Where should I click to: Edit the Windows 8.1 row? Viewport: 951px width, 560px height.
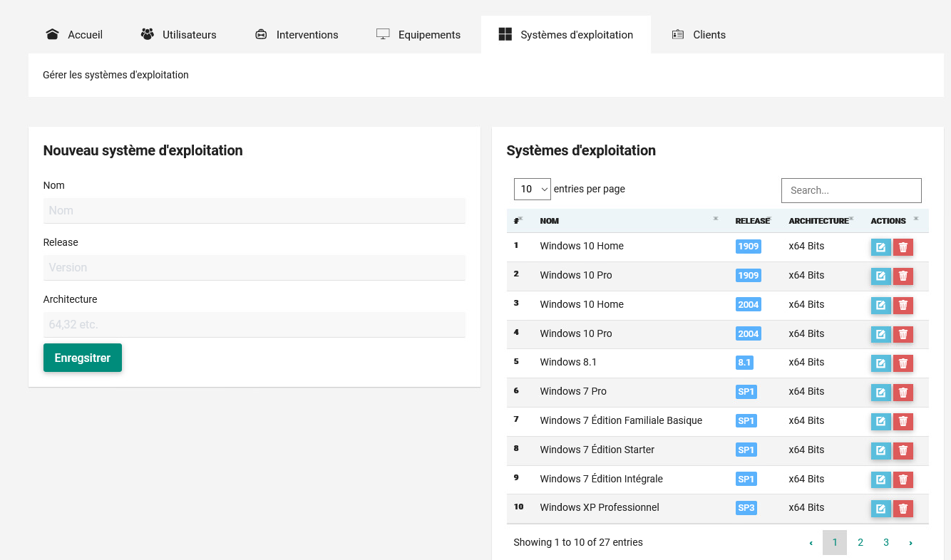(x=880, y=363)
